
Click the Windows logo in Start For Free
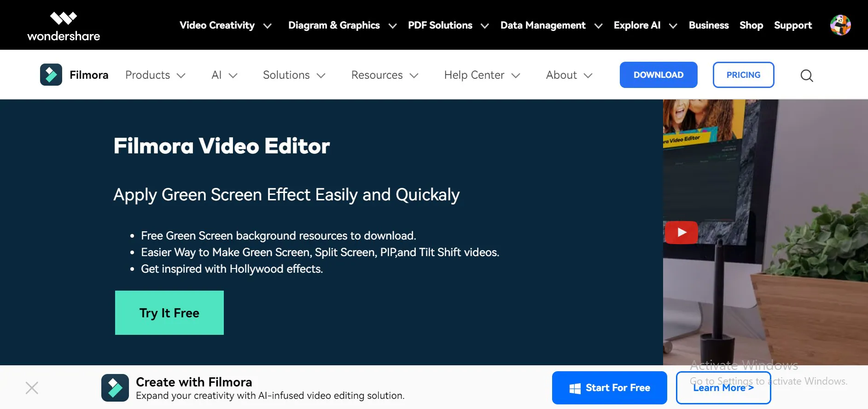pos(575,388)
